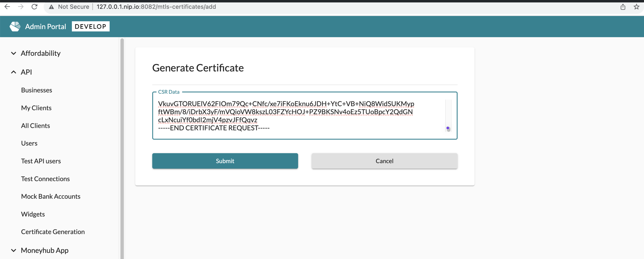Open Certificate Generation menu item

tap(53, 232)
